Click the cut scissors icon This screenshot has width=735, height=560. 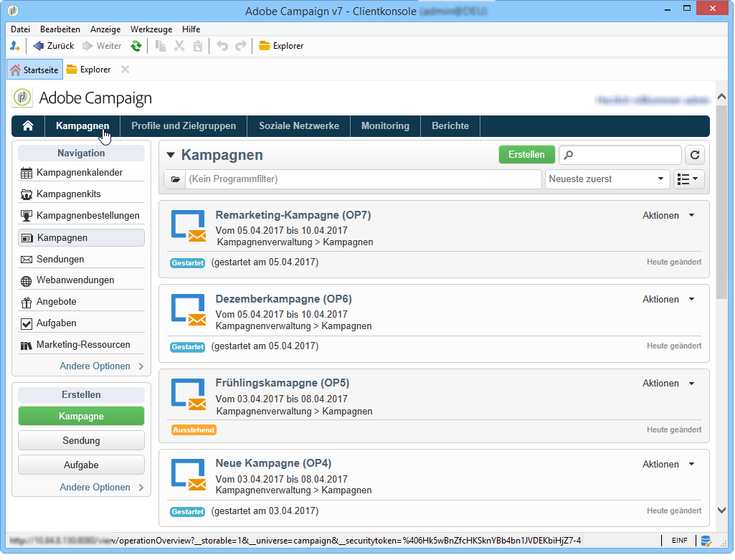click(179, 46)
